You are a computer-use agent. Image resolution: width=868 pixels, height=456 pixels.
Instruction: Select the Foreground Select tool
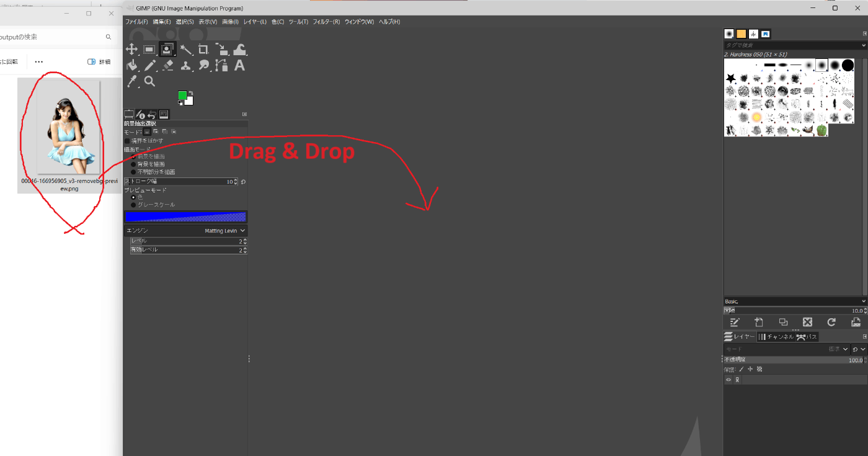point(167,50)
